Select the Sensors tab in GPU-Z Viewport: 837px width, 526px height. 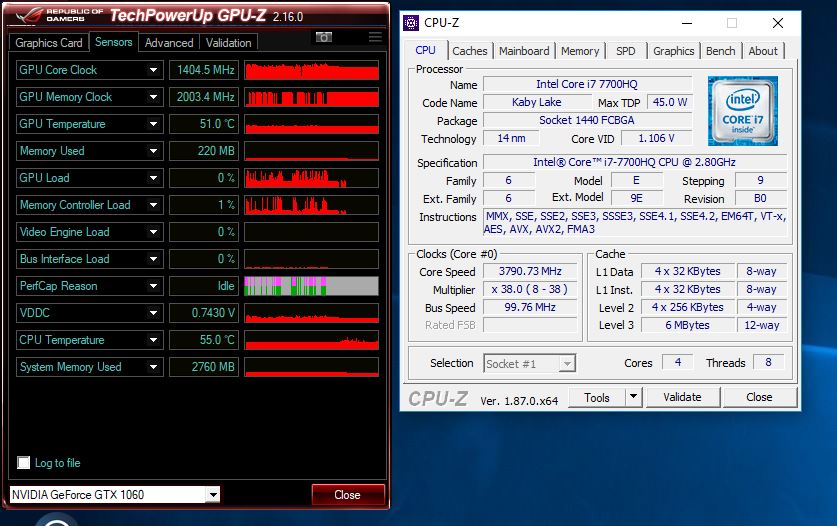114,42
